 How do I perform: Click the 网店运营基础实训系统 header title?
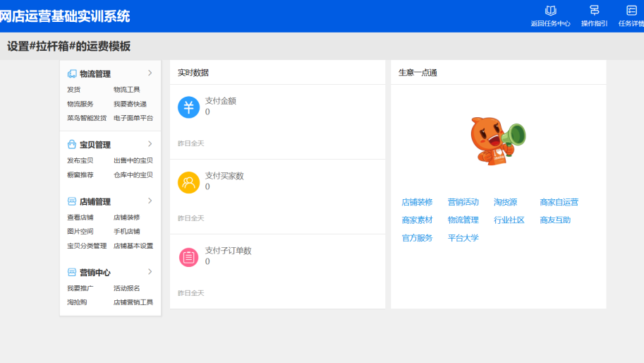[64, 16]
